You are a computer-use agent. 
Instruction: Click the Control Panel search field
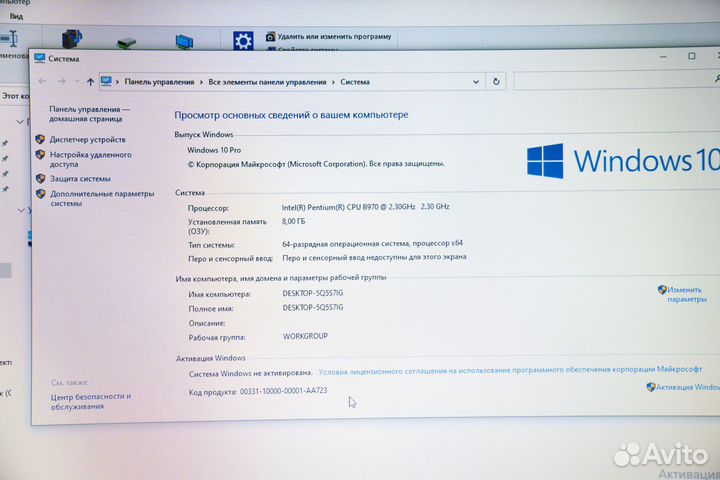point(616,81)
